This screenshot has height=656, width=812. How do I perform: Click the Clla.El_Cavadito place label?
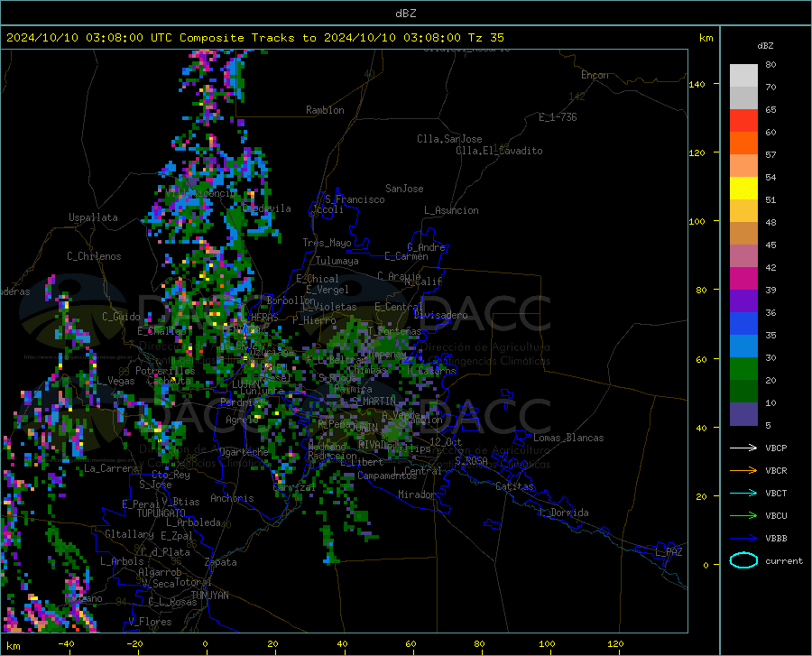(x=499, y=151)
